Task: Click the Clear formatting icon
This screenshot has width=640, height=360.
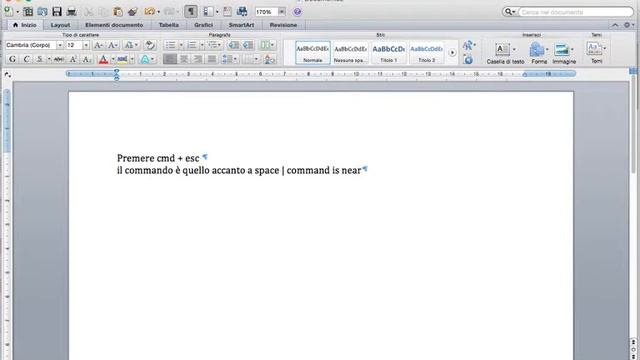Action: tap(150, 45)
